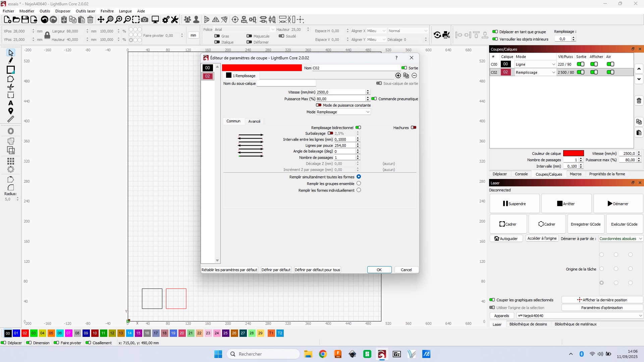Click Rétablir les paramètres par défaut
The image size is (644, 362).
tap(229, 270)
